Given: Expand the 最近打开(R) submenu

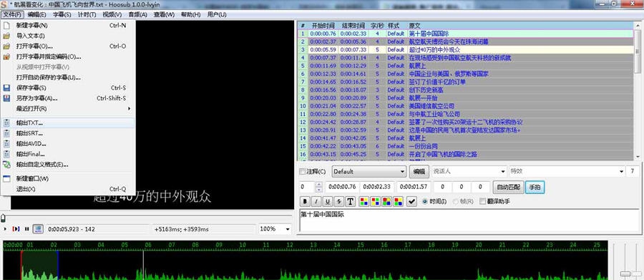Looking at the screenshot, I should click(x=68, y=109).
